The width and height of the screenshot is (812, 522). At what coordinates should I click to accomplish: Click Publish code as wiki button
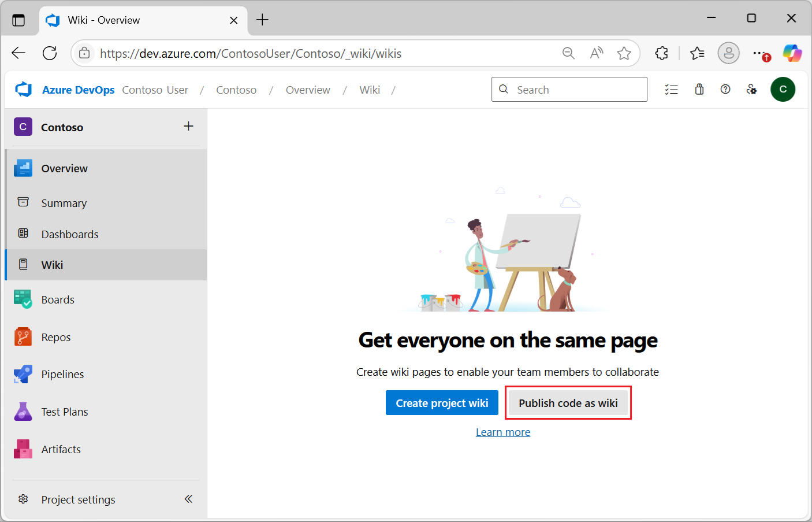568,403
